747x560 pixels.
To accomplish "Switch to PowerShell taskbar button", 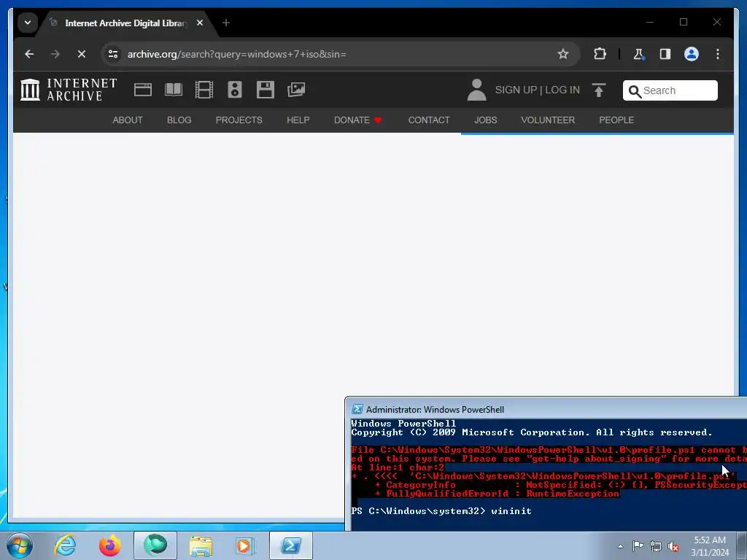I will [x=291, y=545].
